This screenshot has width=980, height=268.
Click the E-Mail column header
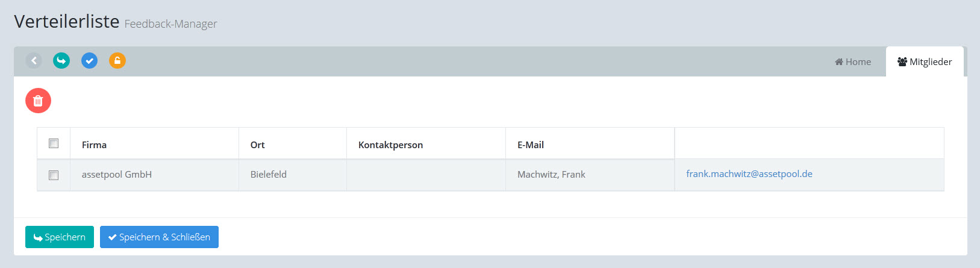coord(531,145)
